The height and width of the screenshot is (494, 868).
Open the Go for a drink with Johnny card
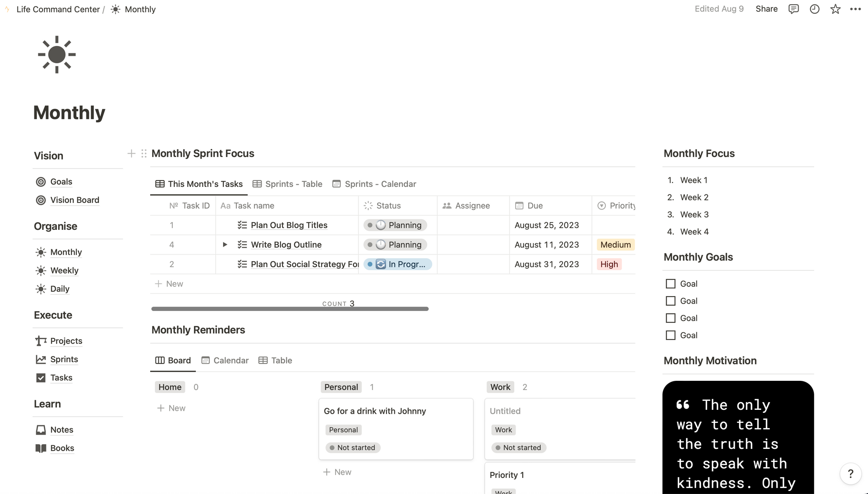coord(375,411)
